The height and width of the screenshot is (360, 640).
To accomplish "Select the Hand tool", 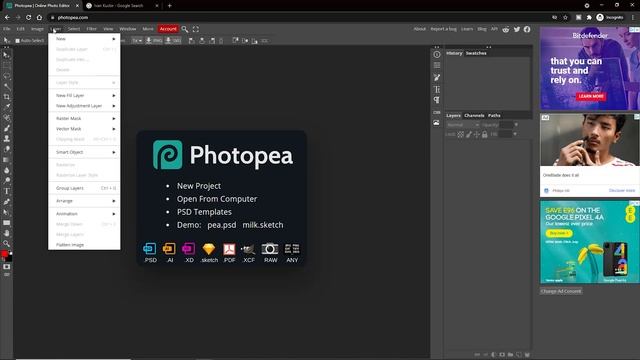I will (x=7, y=233).
